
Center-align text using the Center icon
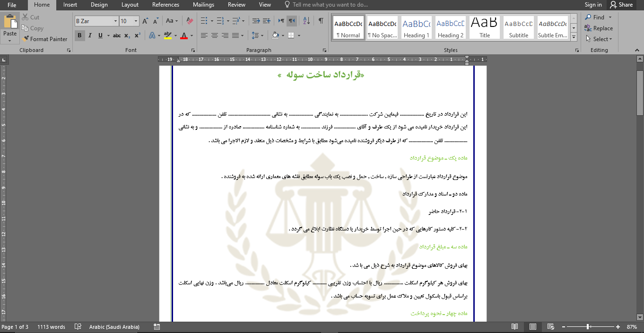click(215, 35)
